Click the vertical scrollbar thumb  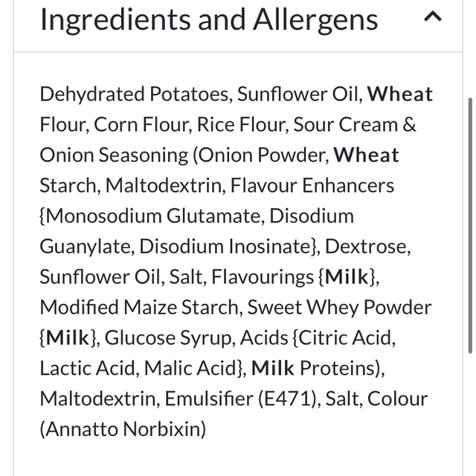click(469, 223)
